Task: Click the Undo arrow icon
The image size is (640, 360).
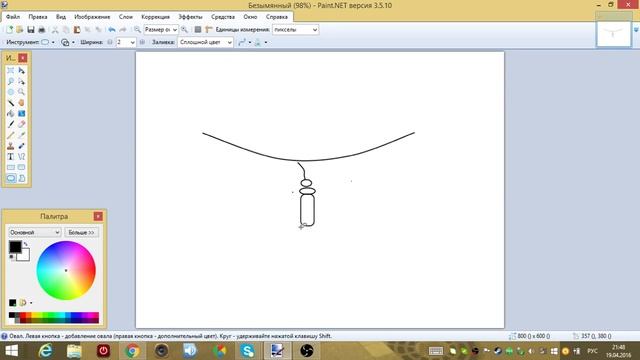Action: coord(111,29)
